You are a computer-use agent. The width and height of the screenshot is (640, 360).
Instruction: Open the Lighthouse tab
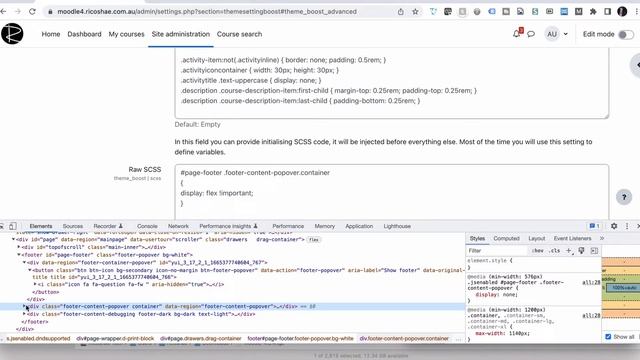coord(397,226)
